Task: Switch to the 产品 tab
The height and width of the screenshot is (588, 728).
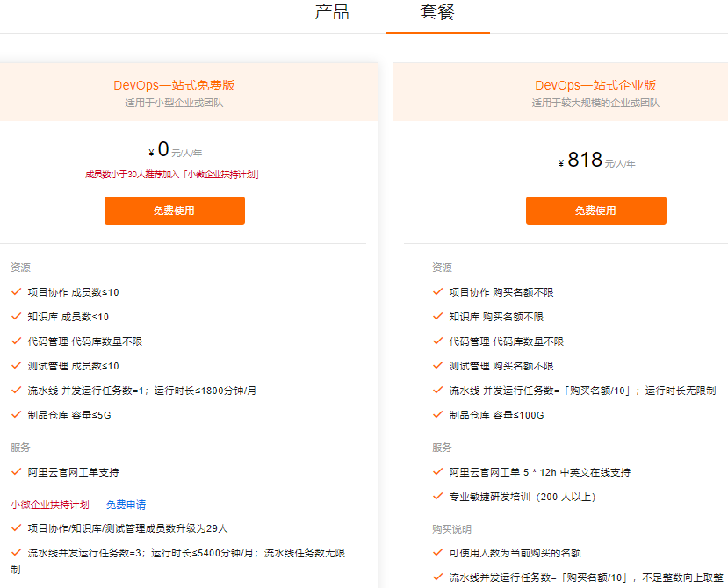Action: 332,12
